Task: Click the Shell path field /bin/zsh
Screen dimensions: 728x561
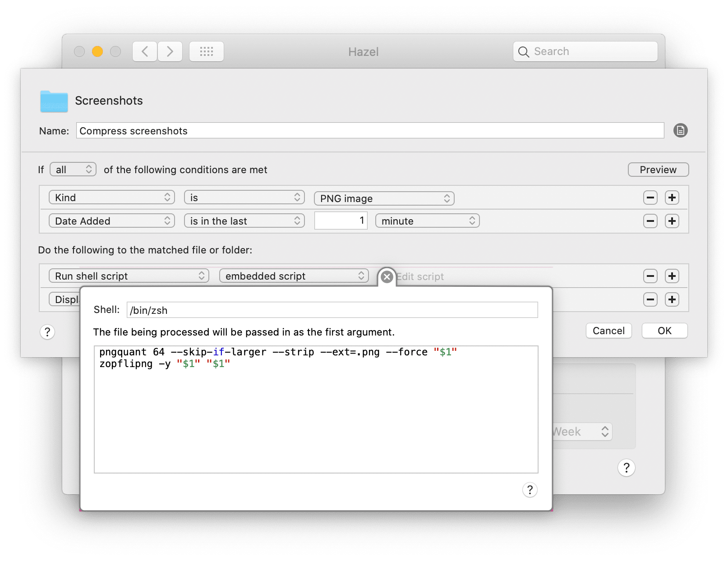Action: [x=332, y=310]
